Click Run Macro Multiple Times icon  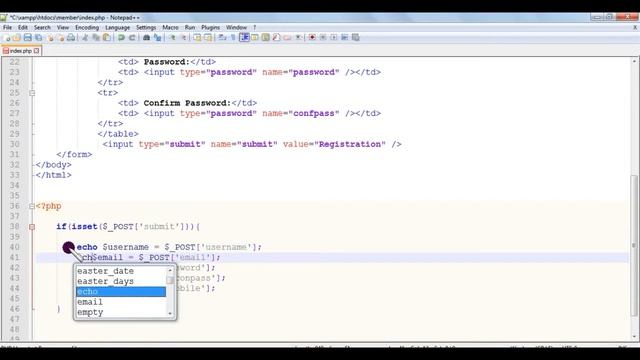345,38
